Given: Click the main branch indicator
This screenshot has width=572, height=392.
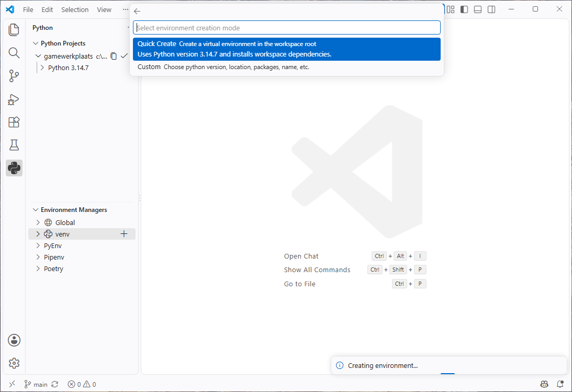Looking at the screenshot, I should coord(36,384).
